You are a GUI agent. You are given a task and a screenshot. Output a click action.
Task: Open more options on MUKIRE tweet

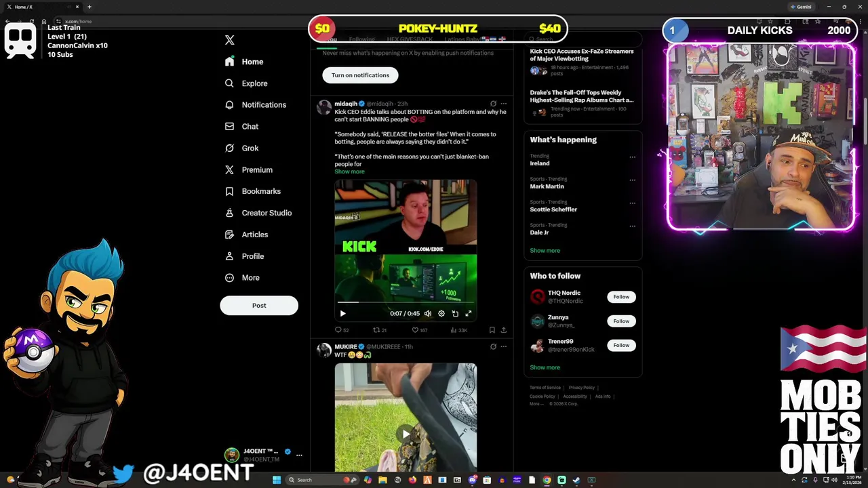[504, 347]
